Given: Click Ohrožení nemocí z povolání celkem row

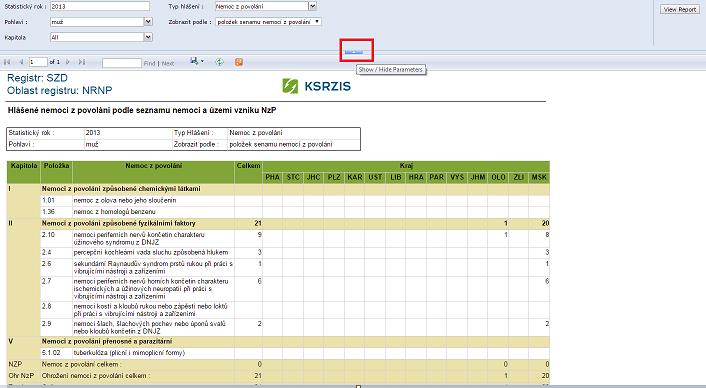Looking at the screenshot, I should pos(278,375).
